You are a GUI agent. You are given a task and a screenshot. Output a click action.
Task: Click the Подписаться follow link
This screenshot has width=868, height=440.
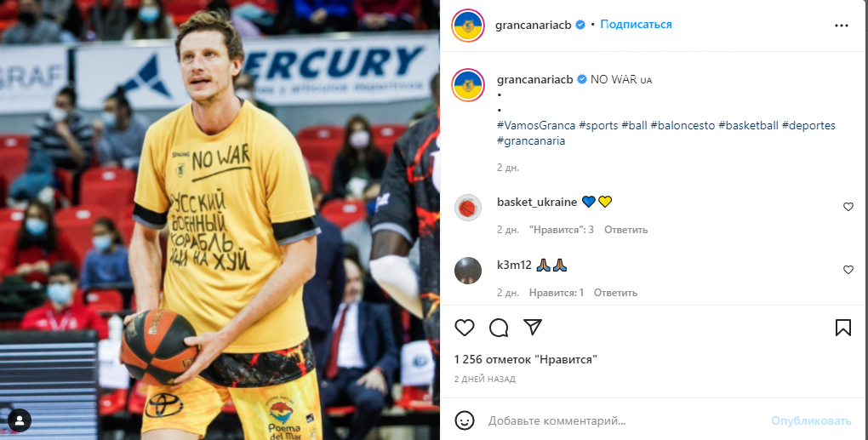tap(636, 25)
